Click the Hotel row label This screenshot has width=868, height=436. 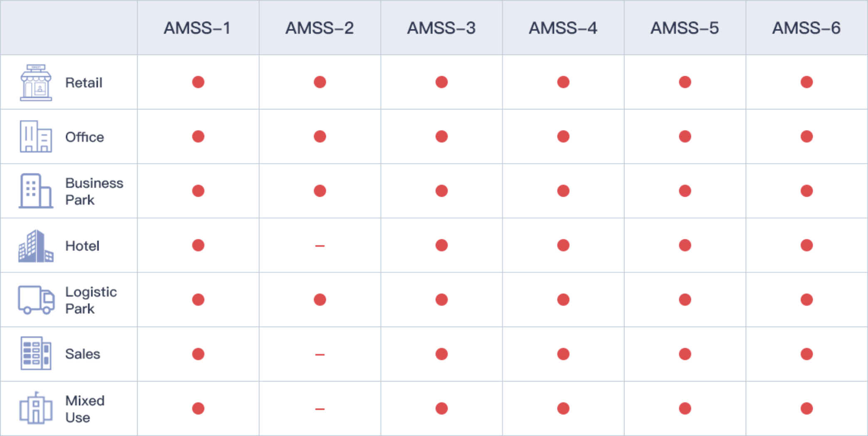[82, 246]
